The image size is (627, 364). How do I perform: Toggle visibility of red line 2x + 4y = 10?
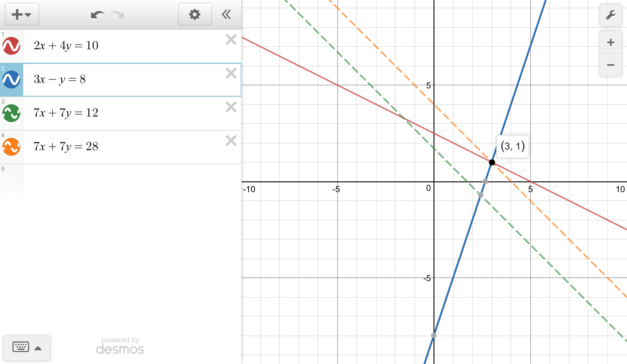click(x=11, y=46)
